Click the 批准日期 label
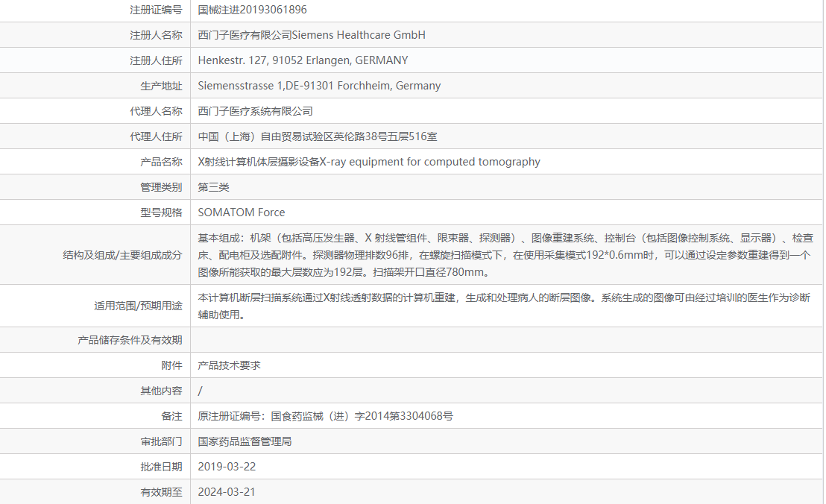Image resolution: width=826 pixels, height=504 pixels. point(161,467)
